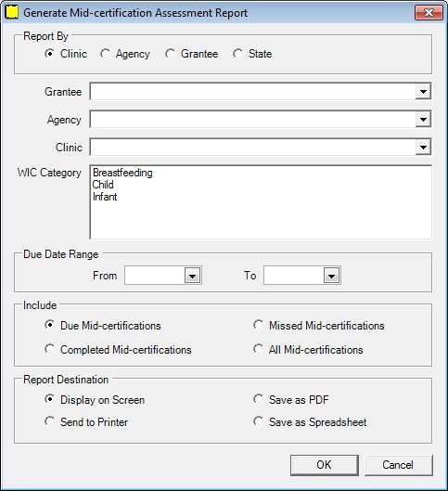Select Infant in WIC Category list

(x=105, y=197)
